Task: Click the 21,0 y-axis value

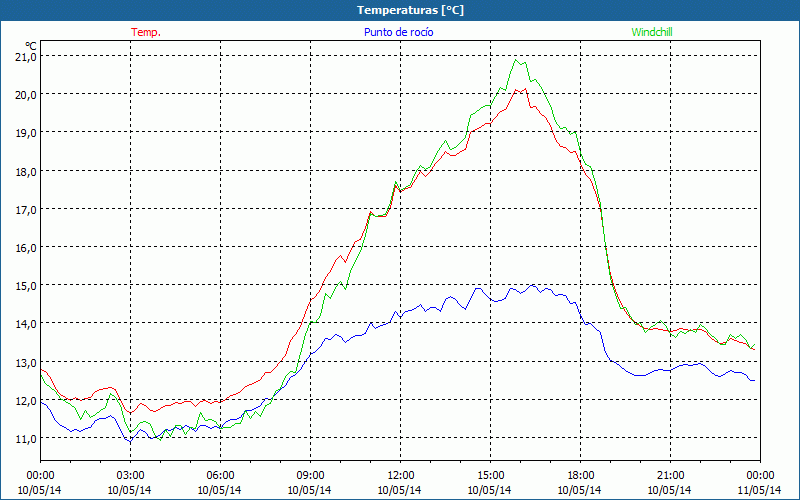Action: (x=26, y=57)
